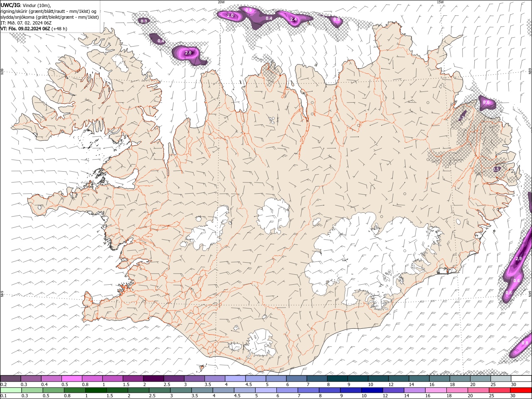
Task: Select the darkest green 1–1.5 rain legend swatch
Action: tap(96, 390)
